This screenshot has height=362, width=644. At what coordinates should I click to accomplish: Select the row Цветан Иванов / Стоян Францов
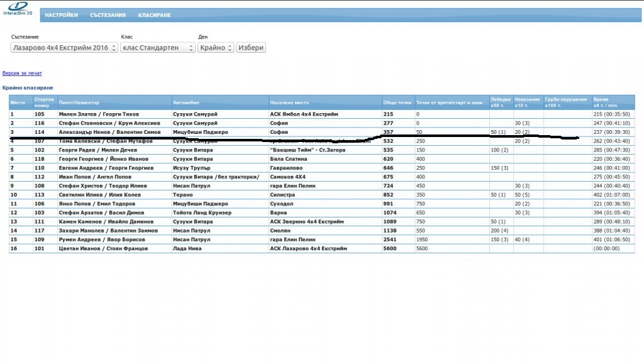(321, 249)
